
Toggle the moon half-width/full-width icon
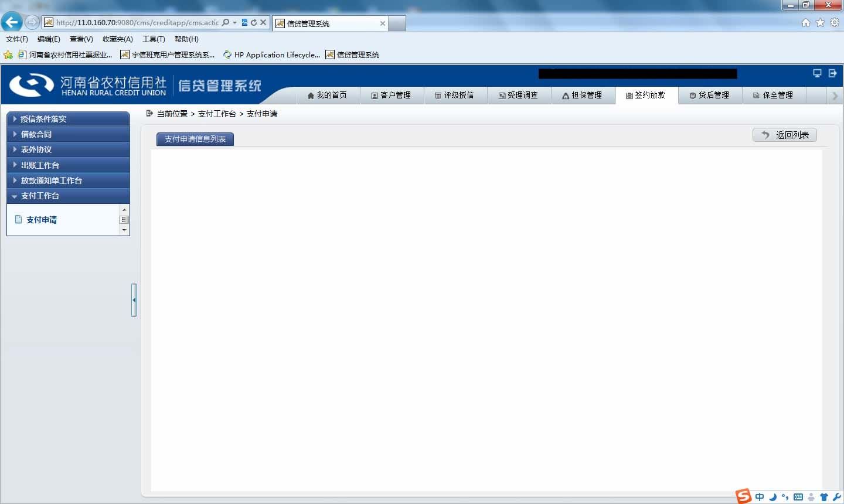(772, 497)
